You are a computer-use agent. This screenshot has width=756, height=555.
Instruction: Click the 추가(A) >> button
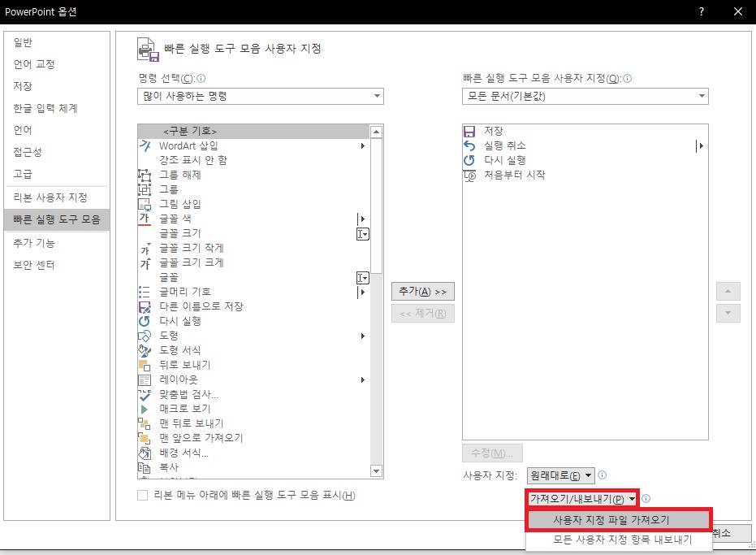click(423, 292)
